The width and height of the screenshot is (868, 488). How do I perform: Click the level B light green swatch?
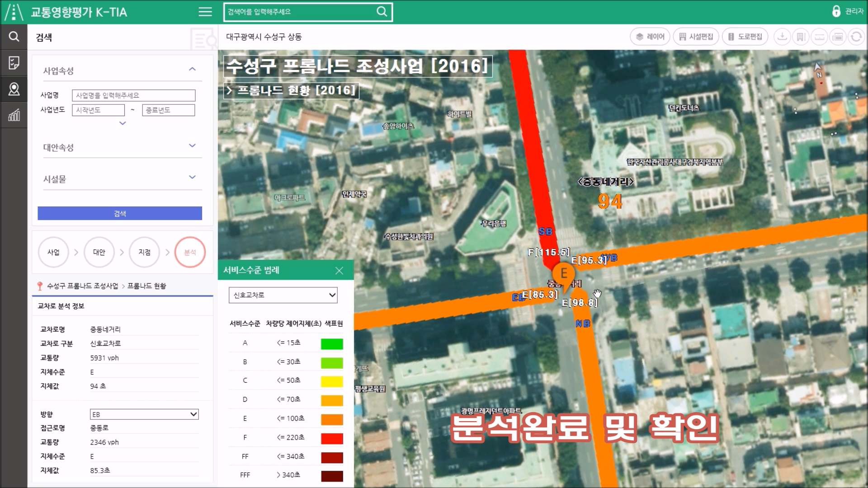click(x=332, y=363)
